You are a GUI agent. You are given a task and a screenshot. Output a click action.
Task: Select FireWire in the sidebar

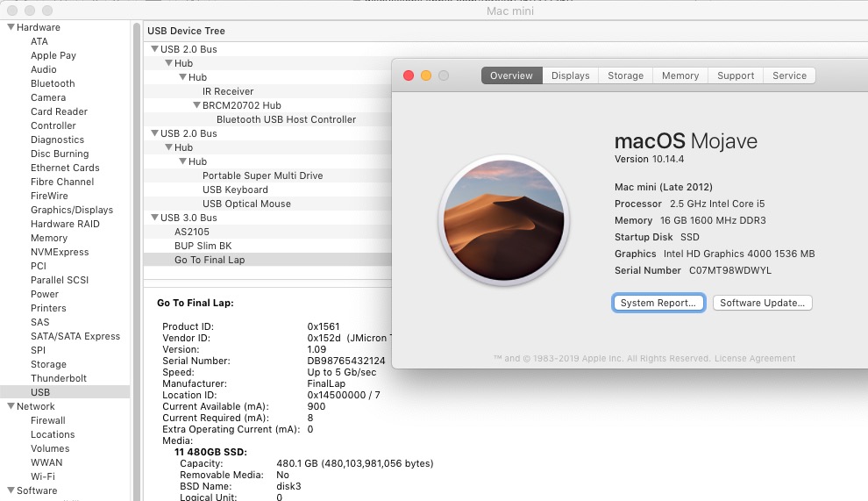coord(49,196)
